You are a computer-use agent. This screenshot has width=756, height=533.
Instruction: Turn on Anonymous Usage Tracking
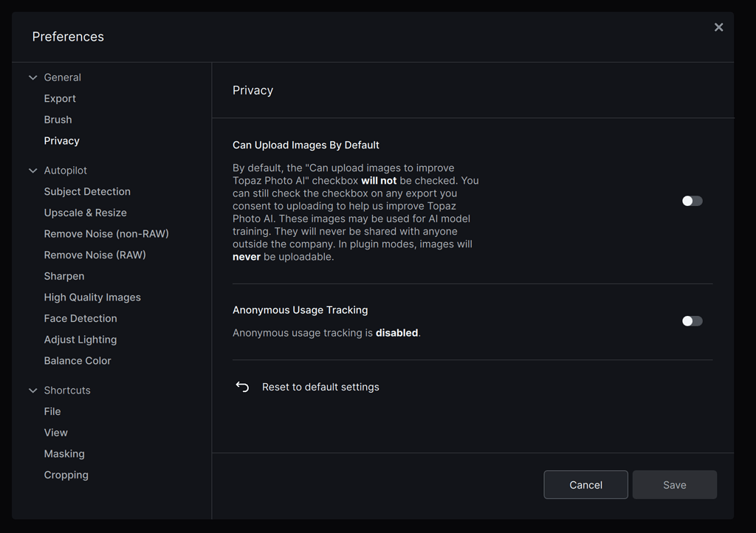[692, 320]
